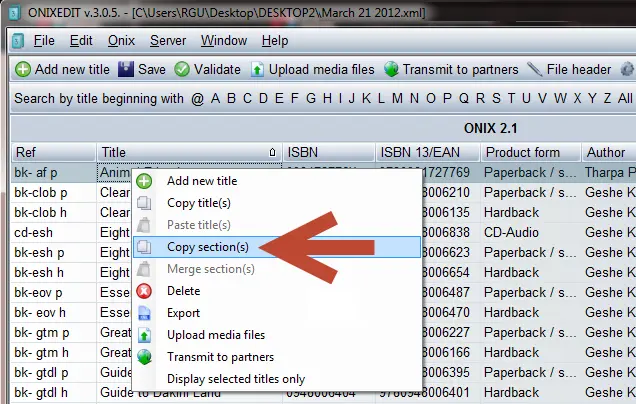Sort by the Author column header
The width and height of the screenshot is (636, 404).
[609, 153]
